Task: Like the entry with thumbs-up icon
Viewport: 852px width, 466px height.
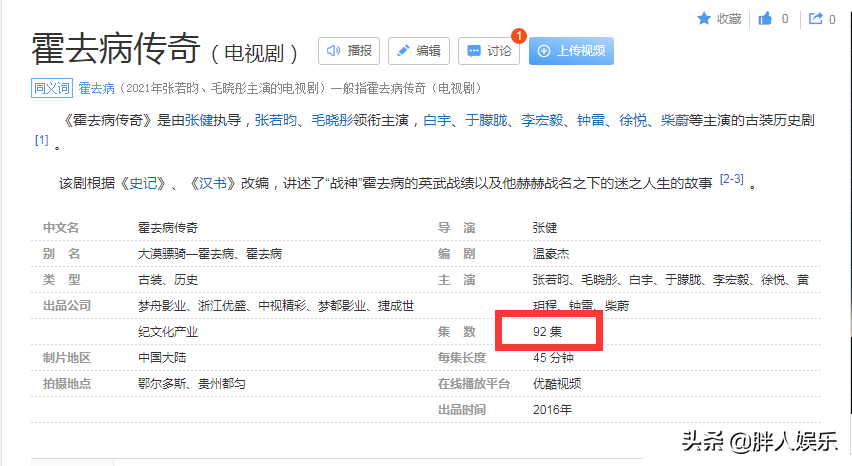Action: 765,18
